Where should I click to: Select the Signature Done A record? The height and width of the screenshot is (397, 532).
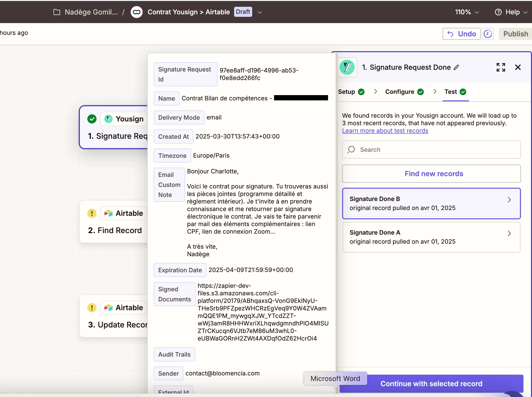pyautogui.click(x=431, y=237)
